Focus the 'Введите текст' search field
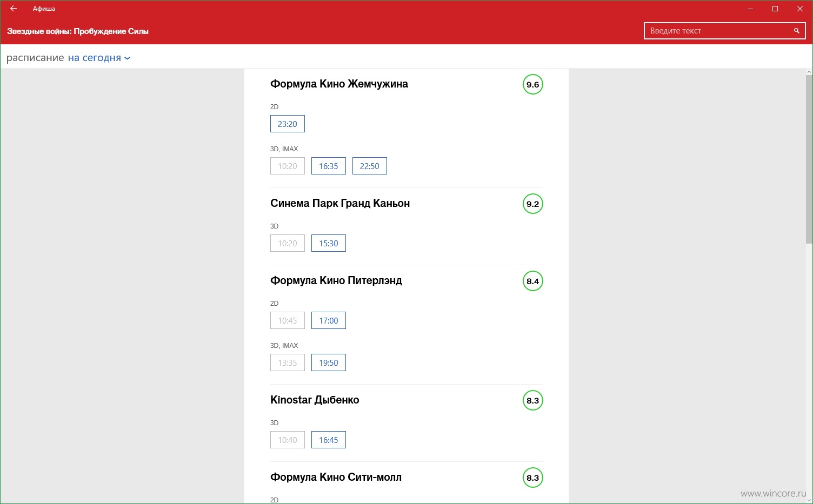Image resolution: width=813 pixels, height=504 pixels. click(724, 31)
